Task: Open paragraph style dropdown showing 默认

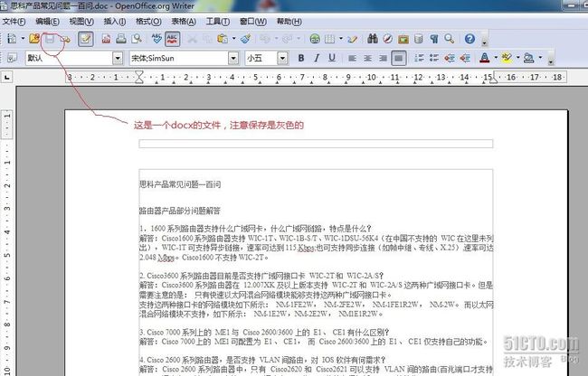Action: tap(118, 58)
